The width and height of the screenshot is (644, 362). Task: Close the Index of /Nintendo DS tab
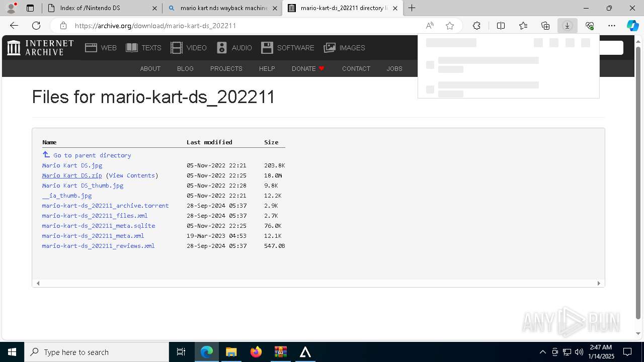coord(154,8)
